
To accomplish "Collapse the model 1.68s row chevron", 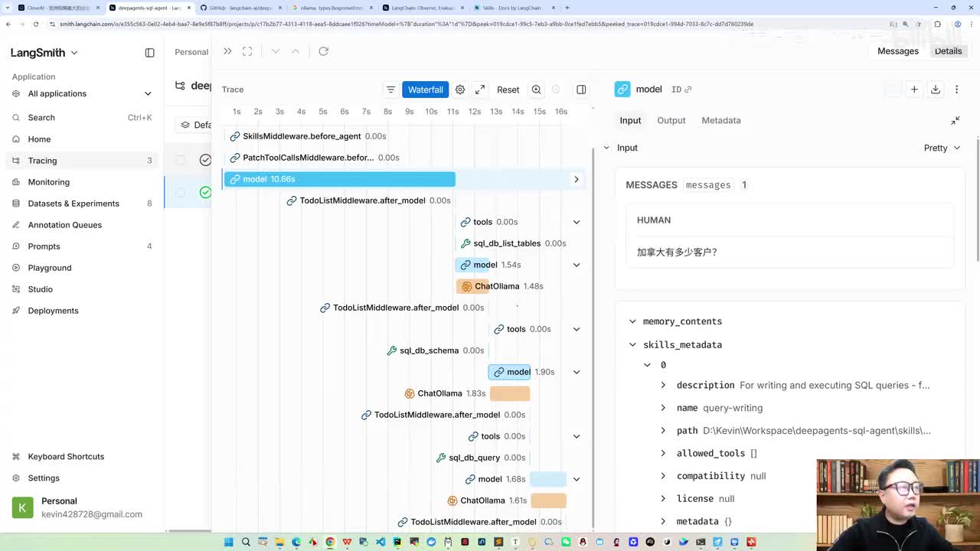I will (x=577, y=479).
